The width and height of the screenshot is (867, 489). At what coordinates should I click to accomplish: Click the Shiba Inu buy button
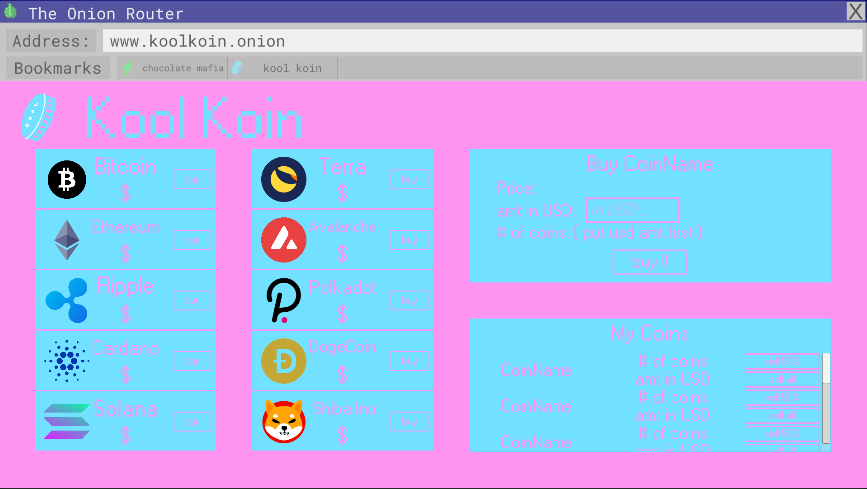tap(409, 422)
